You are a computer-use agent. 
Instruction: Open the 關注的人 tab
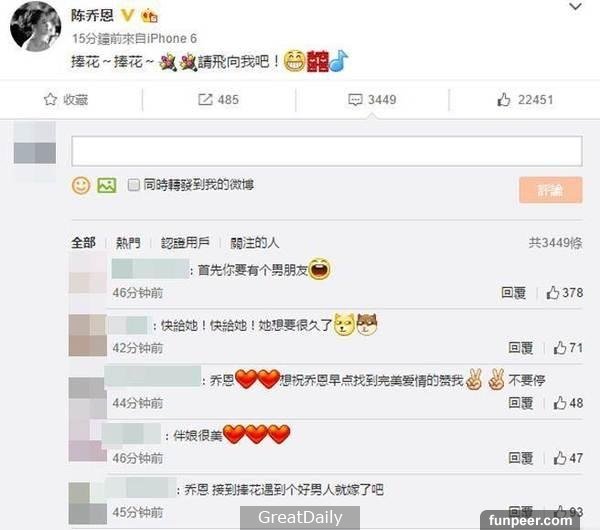pyautogui.click(x=254, y=243)
